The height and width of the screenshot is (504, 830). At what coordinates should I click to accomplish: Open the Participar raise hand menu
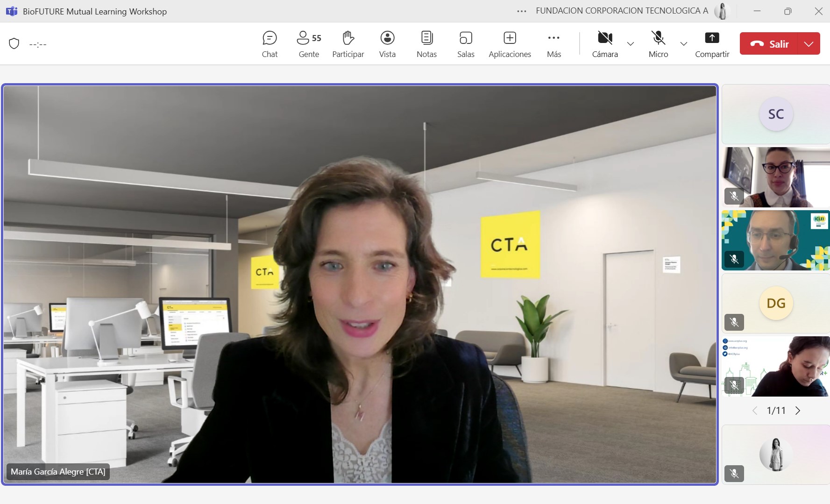coord(348,44)
